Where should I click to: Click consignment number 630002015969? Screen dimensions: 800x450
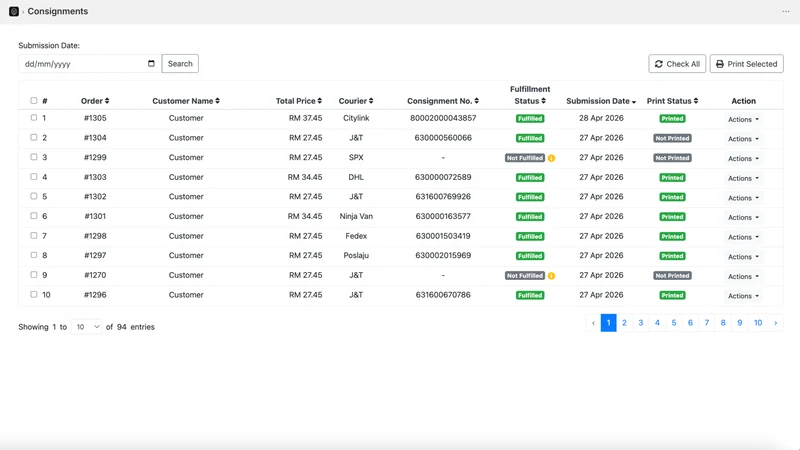(x=443, y=256)
